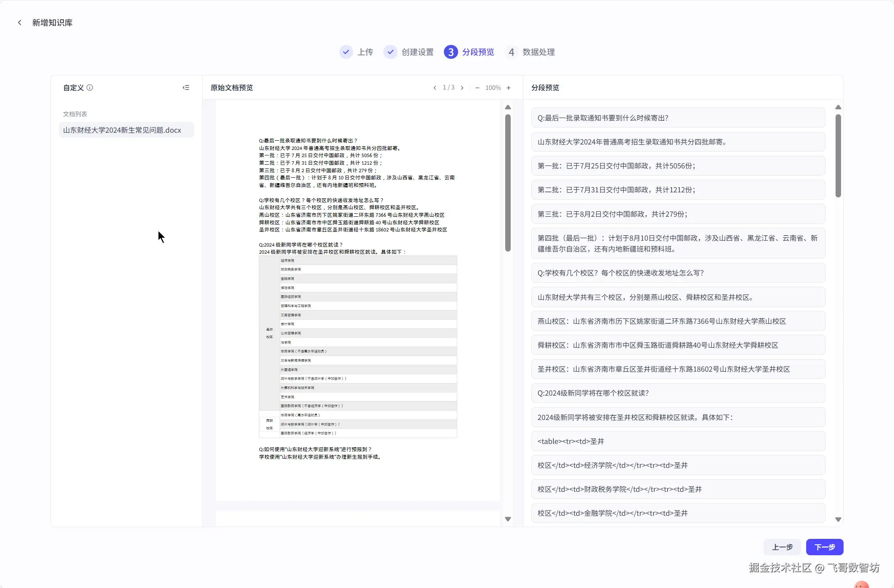Select segment 第四批(最后一批)
The width and height of the screenshot is (894, 588).
[x=678, y=243]
